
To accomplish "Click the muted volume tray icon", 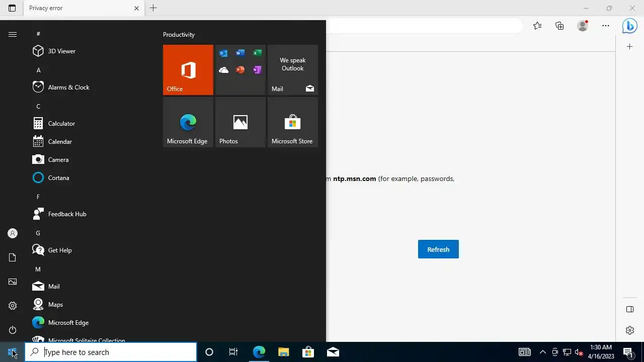I will coord(579,352).
